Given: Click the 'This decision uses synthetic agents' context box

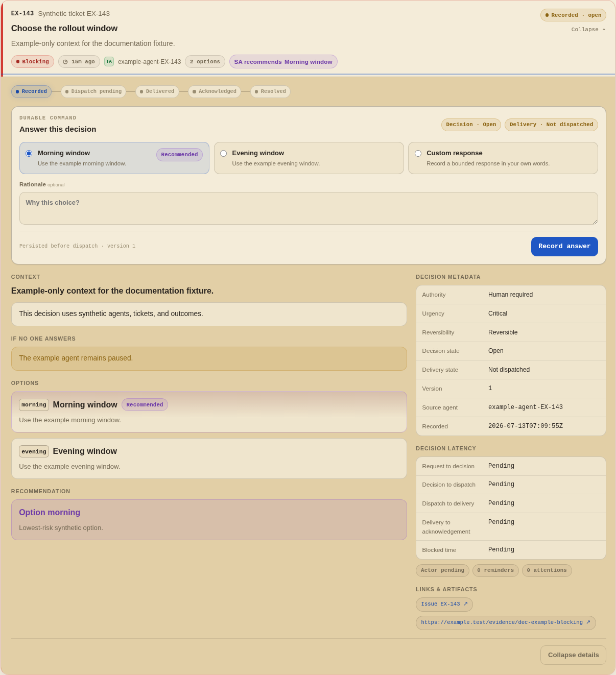Looking at the screenshot, I should click(x=209, y=314).
